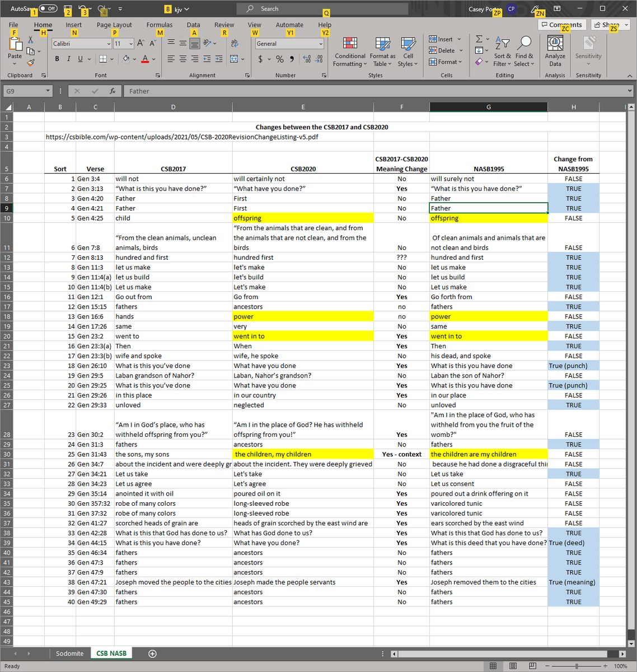
Task: Open the Formulas ribbon tab
Action: 160,25
